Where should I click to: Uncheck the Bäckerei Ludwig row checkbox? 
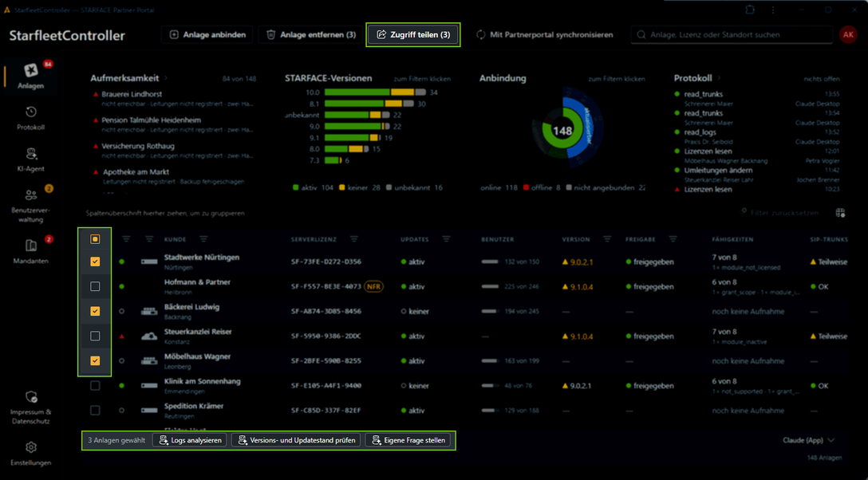pyautogui.click(x=95, y=311)
